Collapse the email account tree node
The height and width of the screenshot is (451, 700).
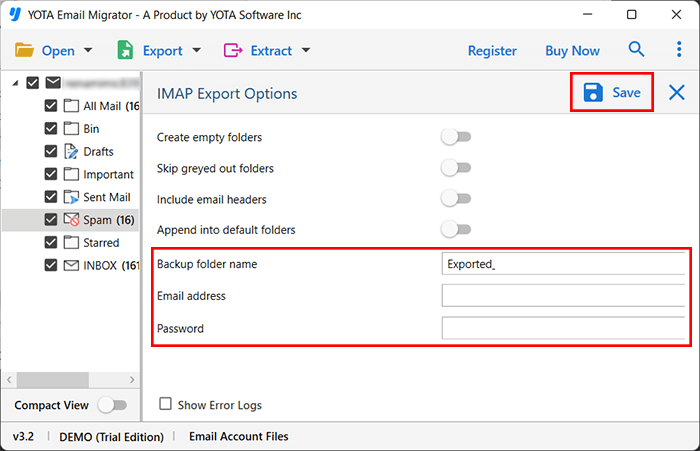(x=15, y=83)
